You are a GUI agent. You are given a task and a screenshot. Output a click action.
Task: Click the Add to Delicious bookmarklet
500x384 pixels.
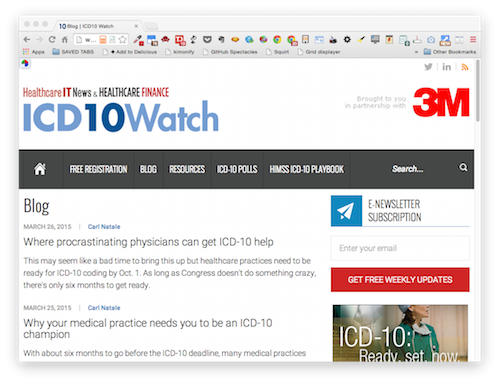tap(130, 52)
